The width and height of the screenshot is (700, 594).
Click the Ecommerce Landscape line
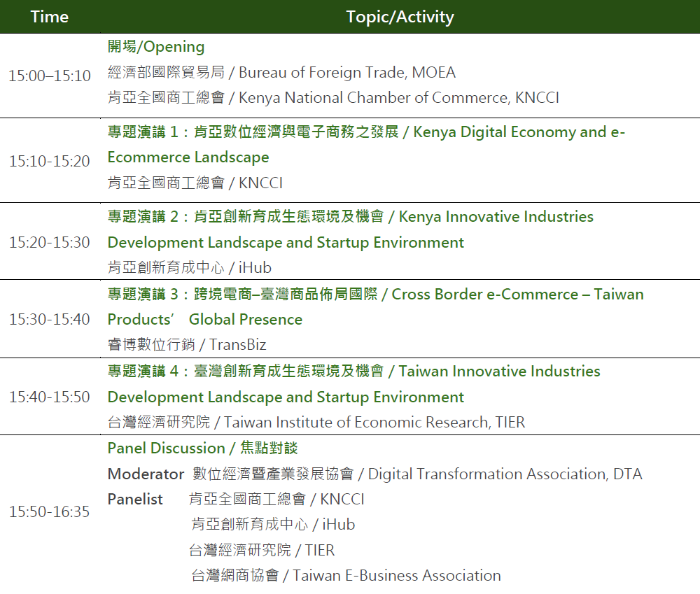point(188,157)
